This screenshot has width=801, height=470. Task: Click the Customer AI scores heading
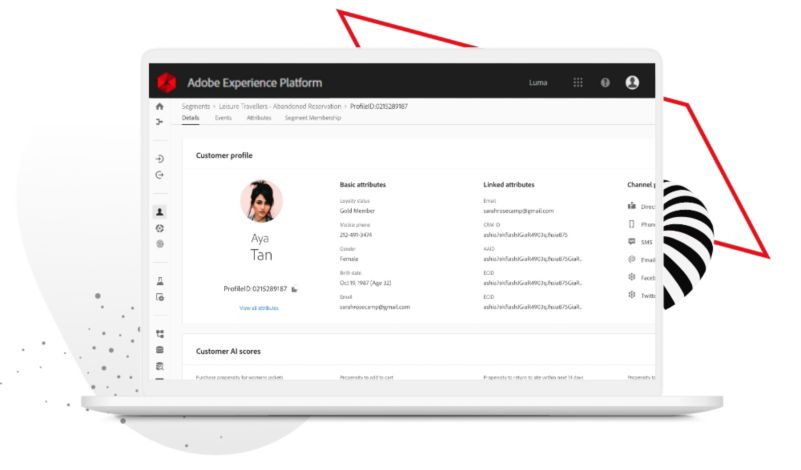[228, 351]
